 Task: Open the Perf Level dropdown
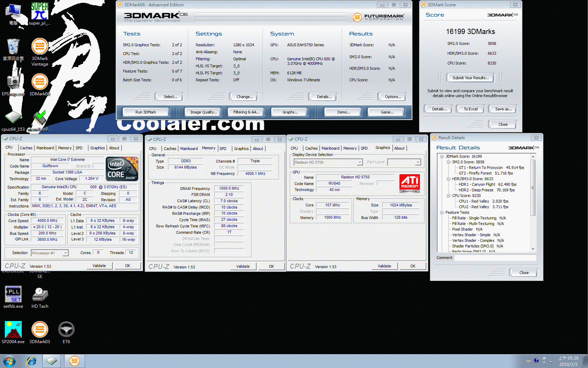click(x=404, y=162)
